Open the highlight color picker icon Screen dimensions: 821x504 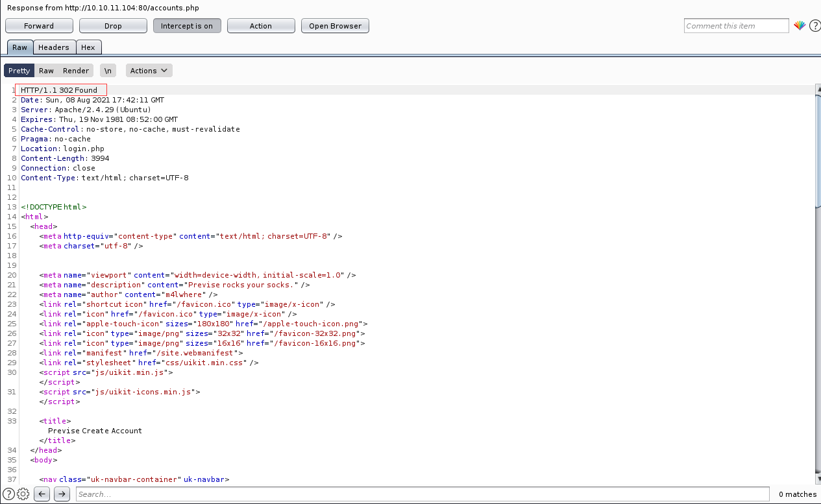800,26
